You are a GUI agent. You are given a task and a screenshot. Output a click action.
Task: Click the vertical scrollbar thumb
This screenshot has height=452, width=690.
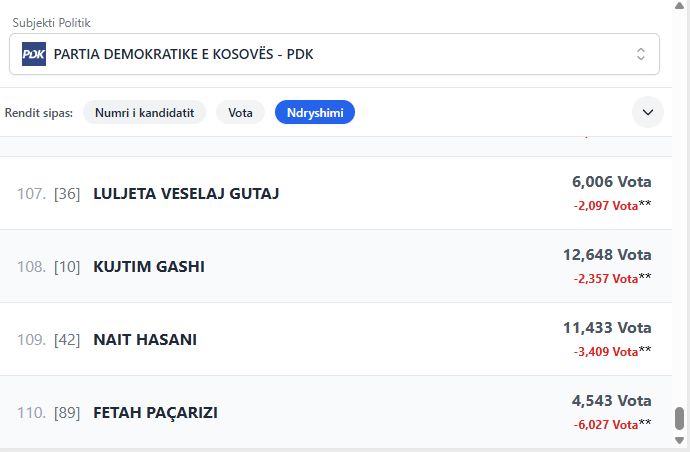pyautogui.click(x=680, y=418)
